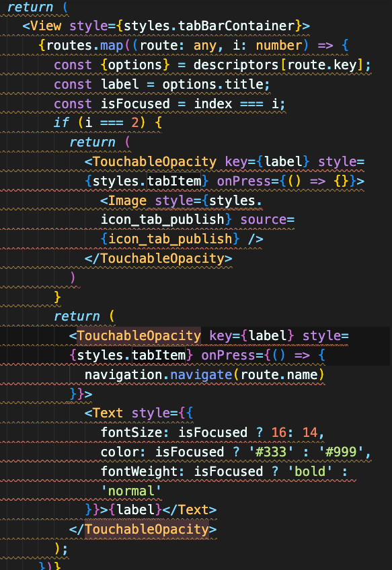This screenshot has height=570, width=392.
Task: Click 'title' in options.title
Action: (244, 84)
